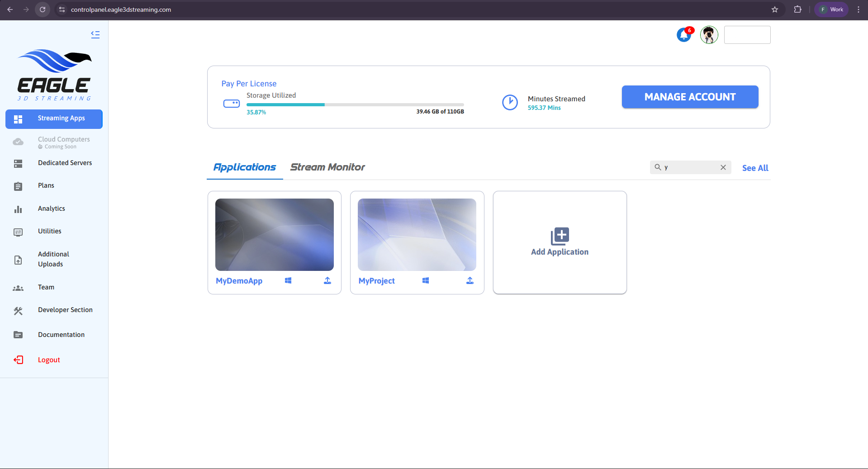This screenshot has height=469, width=868.
Task: Collapse the sidebar with the menu toggle icon
Action: pos(95,34)
